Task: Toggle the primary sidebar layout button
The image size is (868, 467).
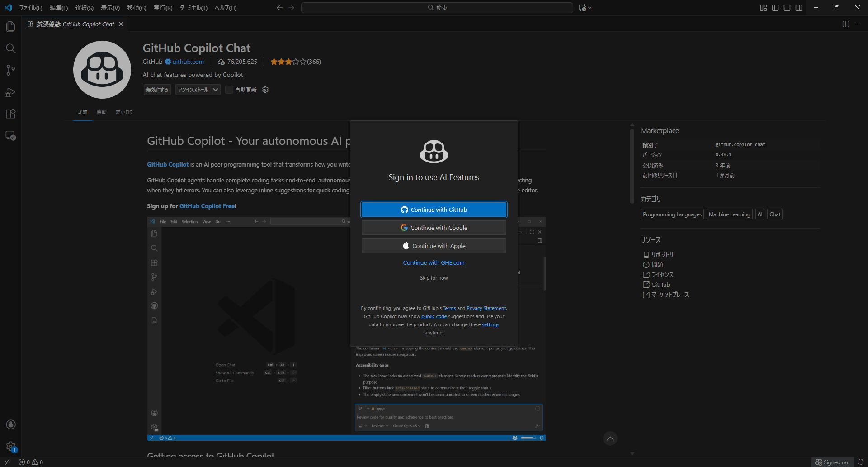Action: point(775,8)
